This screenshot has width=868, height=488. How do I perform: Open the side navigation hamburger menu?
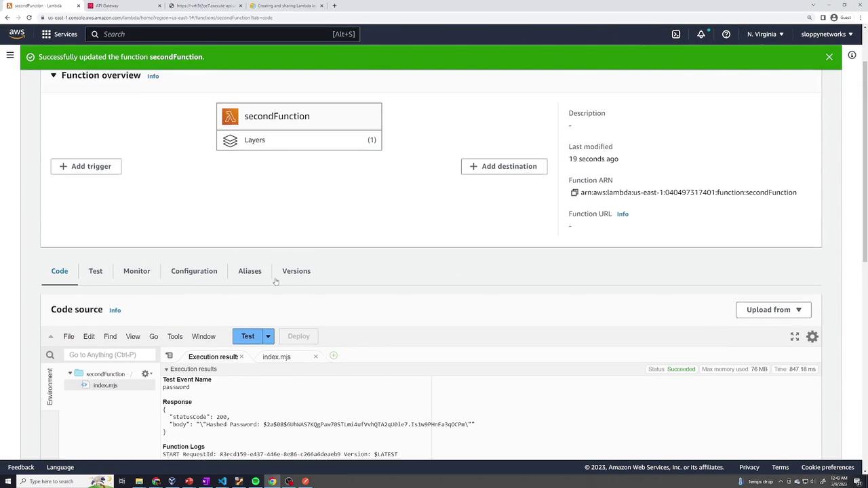tap(10, 55)
